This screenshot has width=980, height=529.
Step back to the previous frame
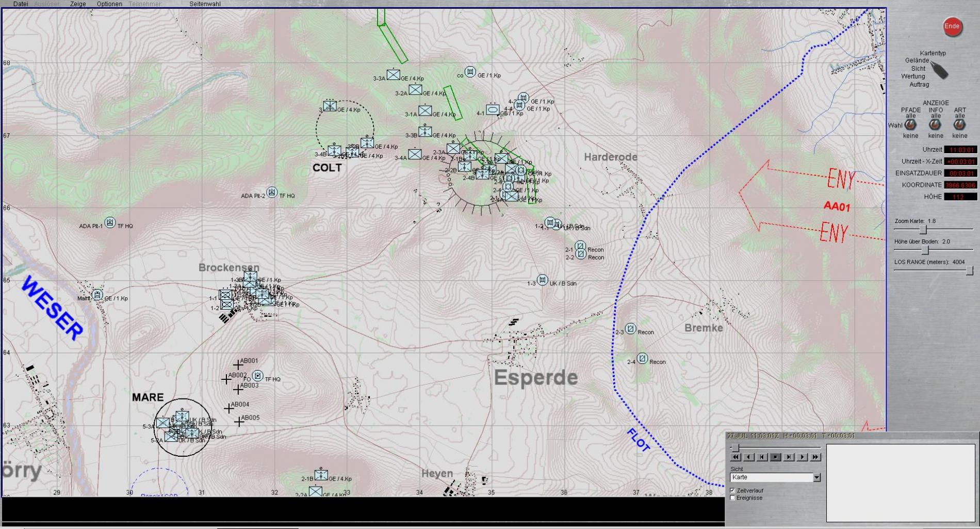(762, 457)
